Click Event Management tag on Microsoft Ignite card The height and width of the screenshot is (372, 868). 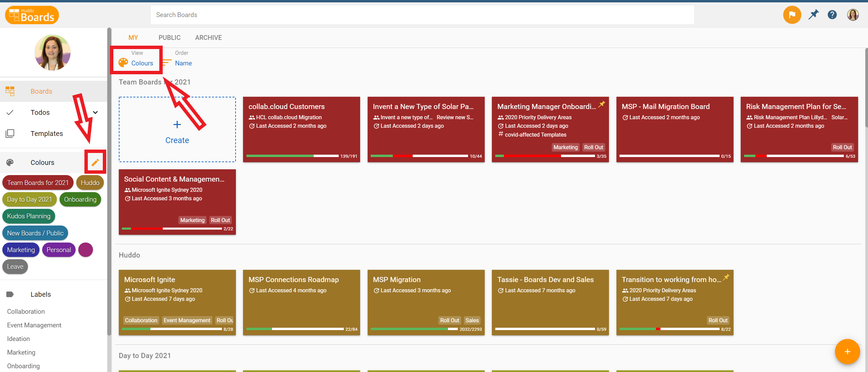(187, 320)
